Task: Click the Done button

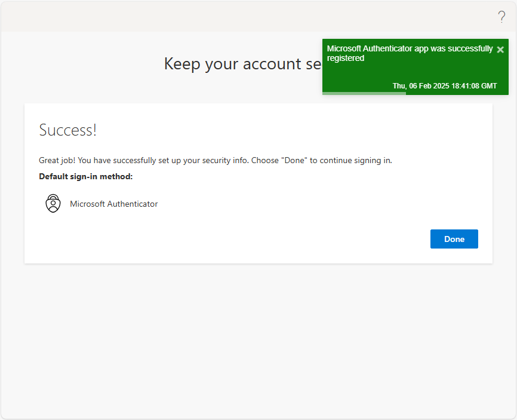Action: point(454,239)
